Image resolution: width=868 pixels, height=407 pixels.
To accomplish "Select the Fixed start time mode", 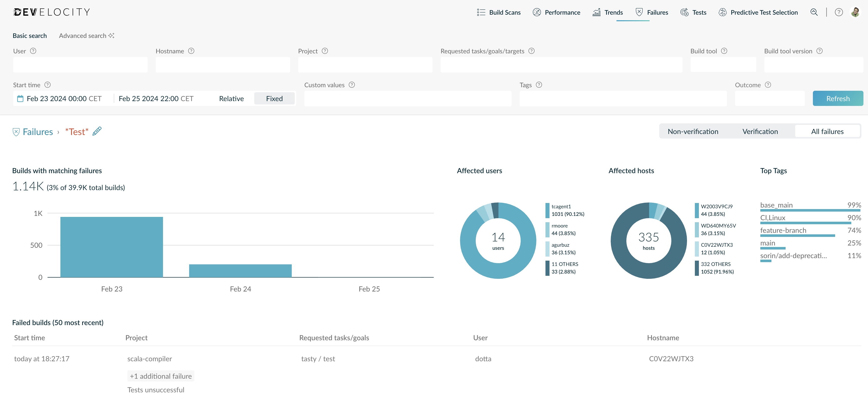I will point(274,99).
